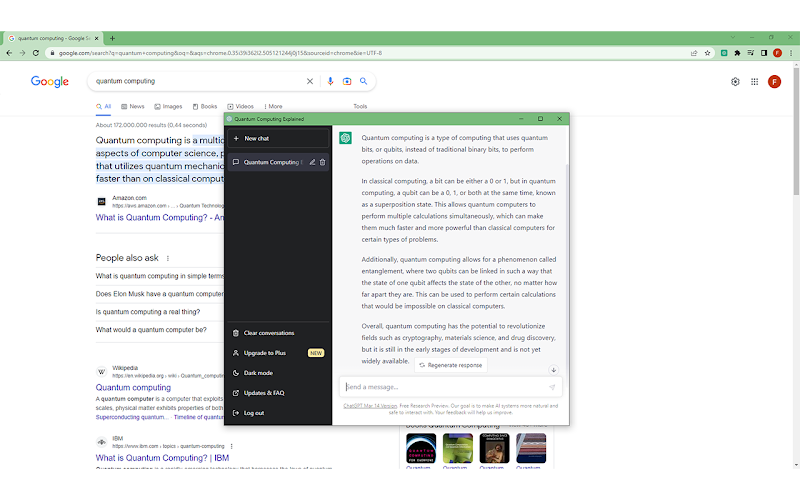Expand Is quantum computing a real thing

(159, 312)
